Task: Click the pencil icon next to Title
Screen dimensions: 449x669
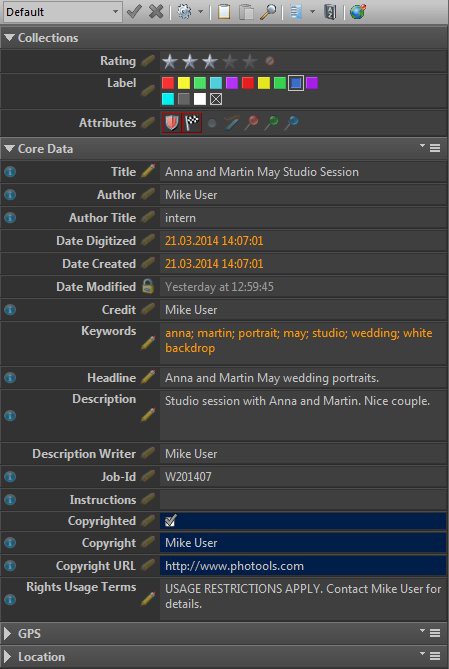Action: pyautogui.click(x=148, y=172)
